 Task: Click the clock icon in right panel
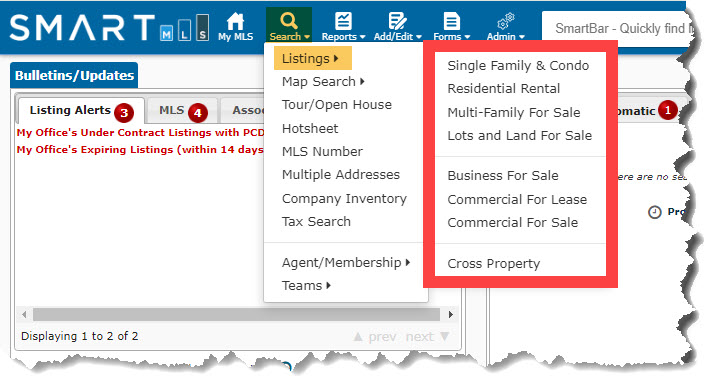click(655, 212)
